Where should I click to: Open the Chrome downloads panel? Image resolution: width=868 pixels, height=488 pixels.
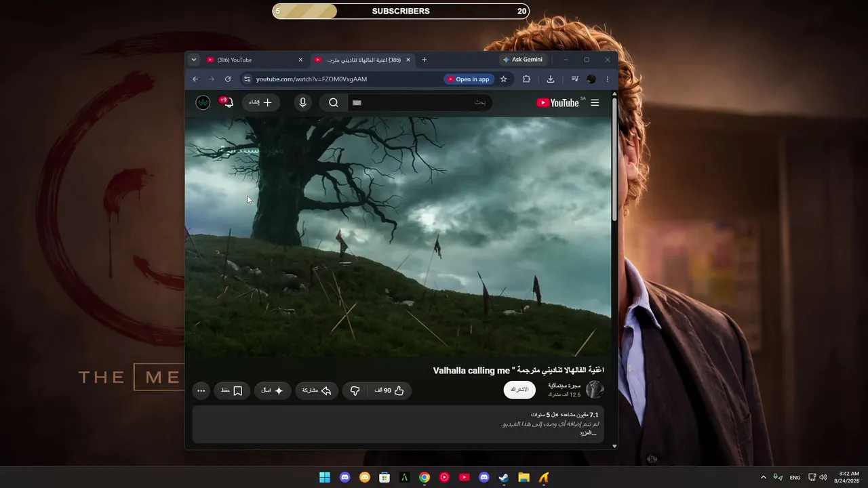551,79
